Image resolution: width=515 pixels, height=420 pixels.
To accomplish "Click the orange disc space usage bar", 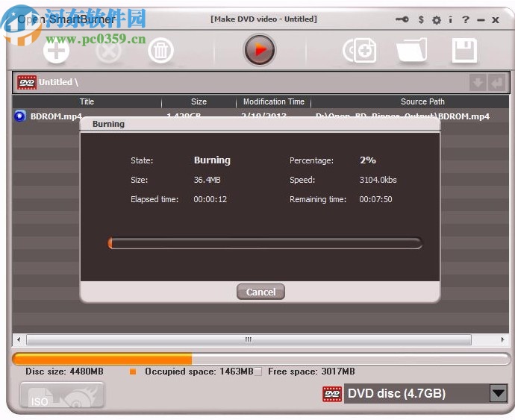I will pos(261,359).
